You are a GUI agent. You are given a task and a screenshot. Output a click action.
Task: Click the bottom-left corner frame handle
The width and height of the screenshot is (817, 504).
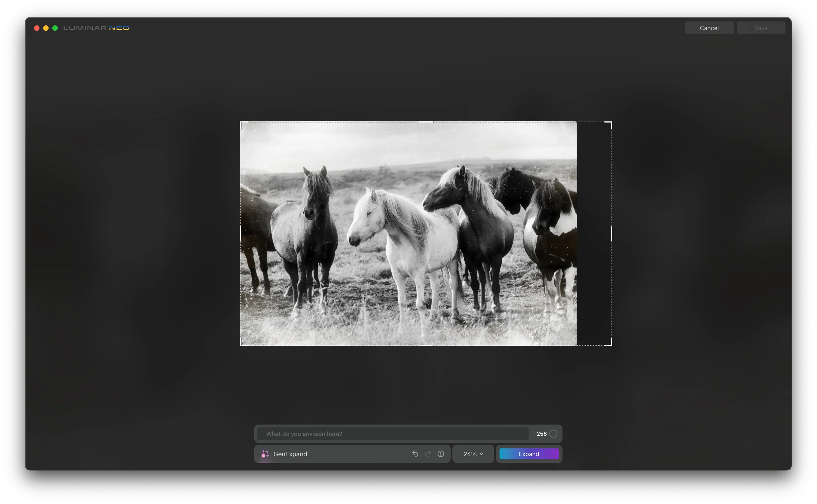[x=242, y=344]
